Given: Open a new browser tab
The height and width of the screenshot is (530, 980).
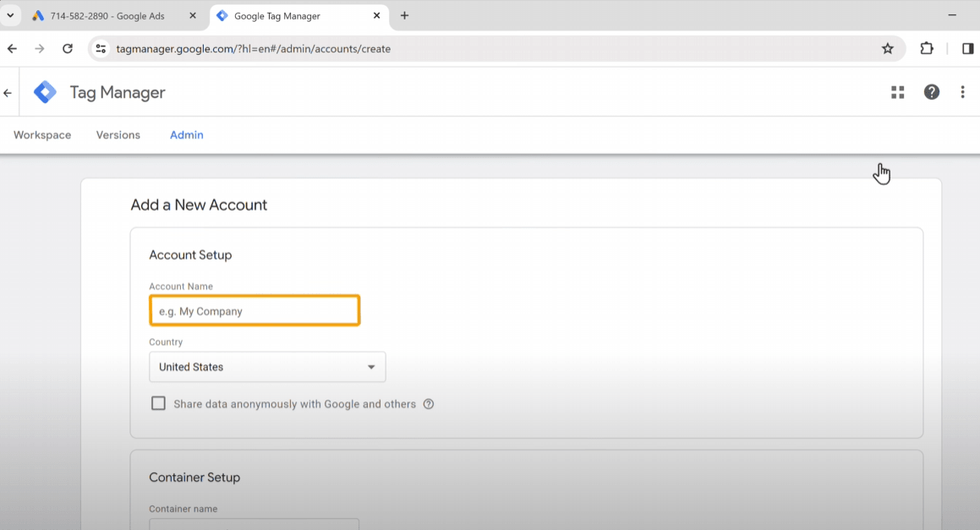Looking at the screenshot, I should (405, 16).
